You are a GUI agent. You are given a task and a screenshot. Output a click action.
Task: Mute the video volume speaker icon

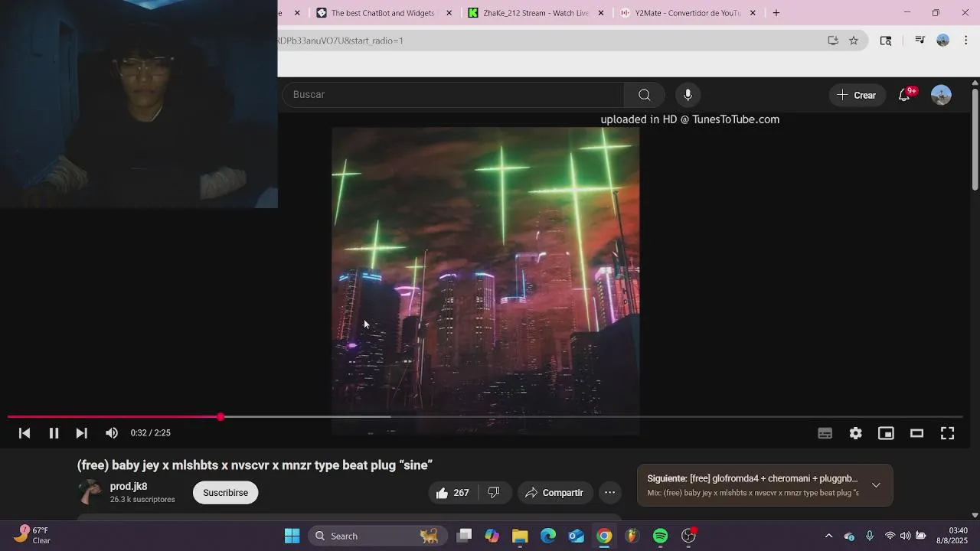click(x=112, y=433)
